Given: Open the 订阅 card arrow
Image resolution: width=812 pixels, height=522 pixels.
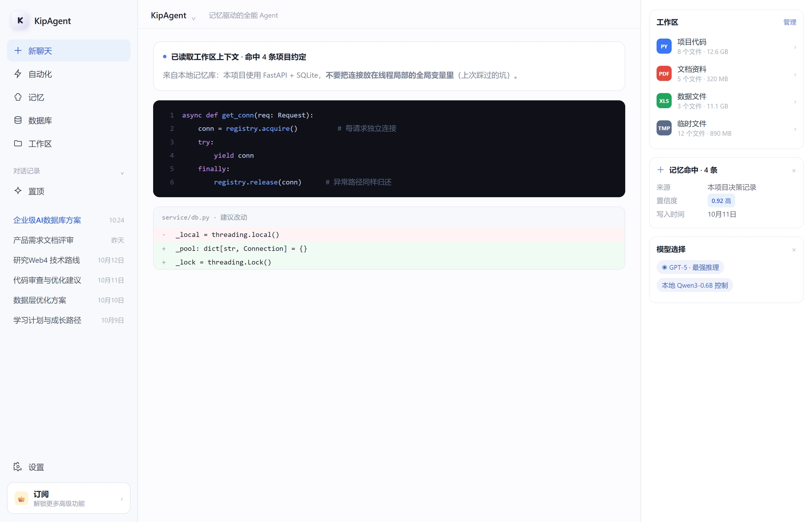Looking at the screenshot, I should coord(122,499).
